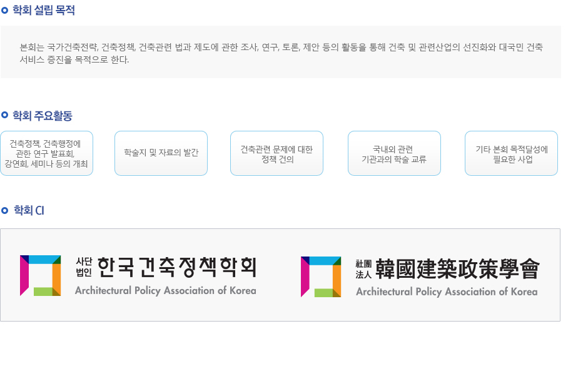Select the '건축정책, 건축행정에 관한 연구 발표회' activity box
The height and width of the screenshot is (366, 588).
[46, 153]
